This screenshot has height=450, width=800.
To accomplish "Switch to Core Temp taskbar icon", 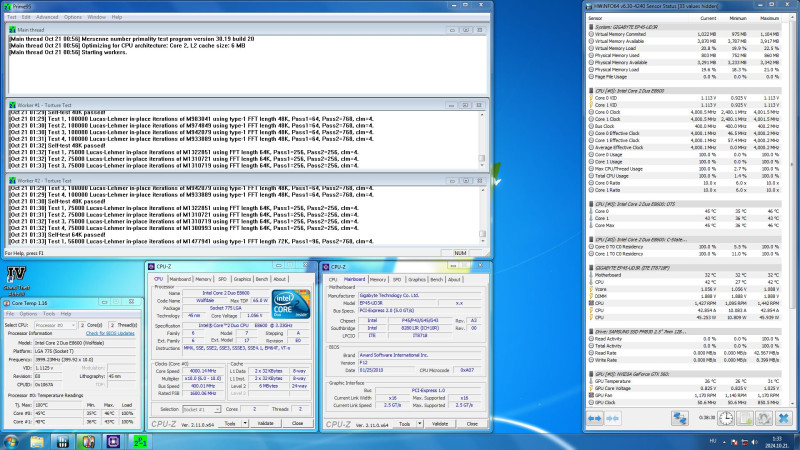I will tap(88, 441).
